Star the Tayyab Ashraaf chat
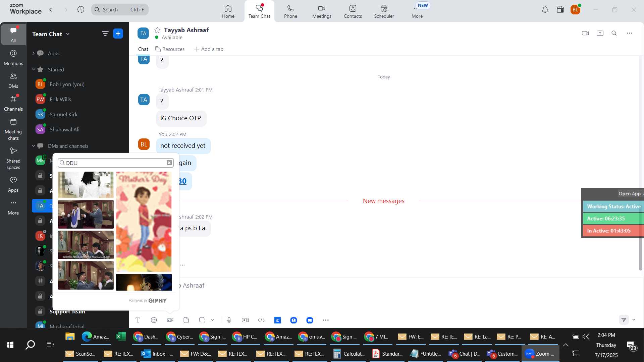The image size is (644, 362). pos(157,30)
